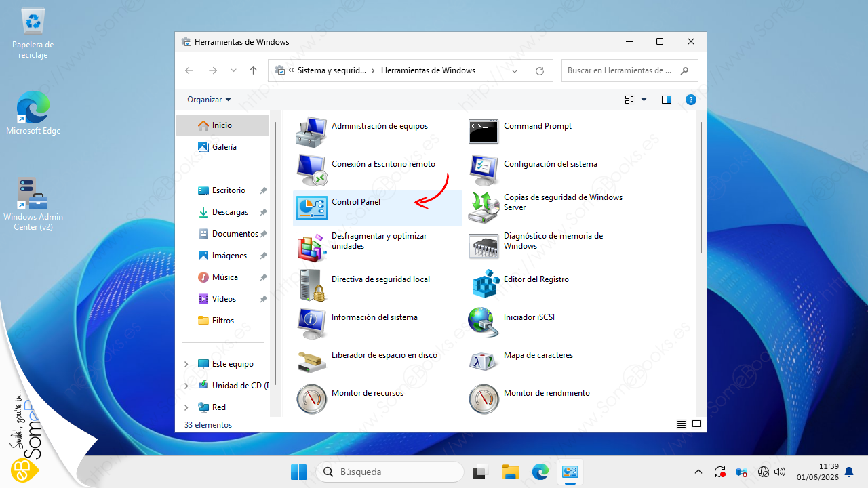The image size is (868, 488).
Task: Select Conexión a Escritorio remoto icon
Action: 311,169
